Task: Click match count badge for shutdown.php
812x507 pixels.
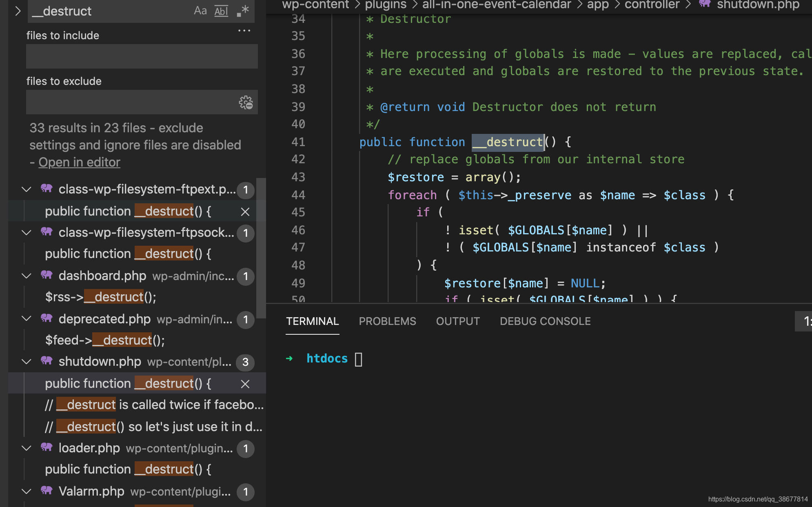Action: (x=246, y=362)
